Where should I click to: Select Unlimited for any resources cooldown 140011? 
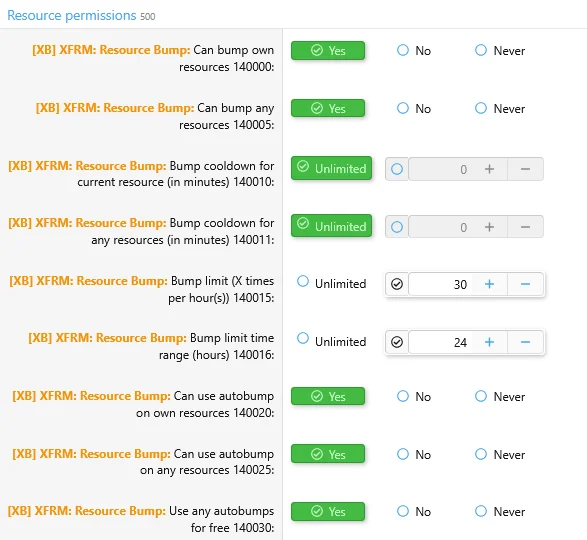tap(331, 226)
